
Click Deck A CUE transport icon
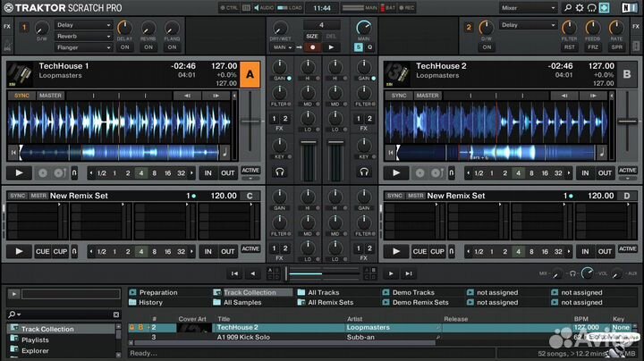[x=42, y=173]
